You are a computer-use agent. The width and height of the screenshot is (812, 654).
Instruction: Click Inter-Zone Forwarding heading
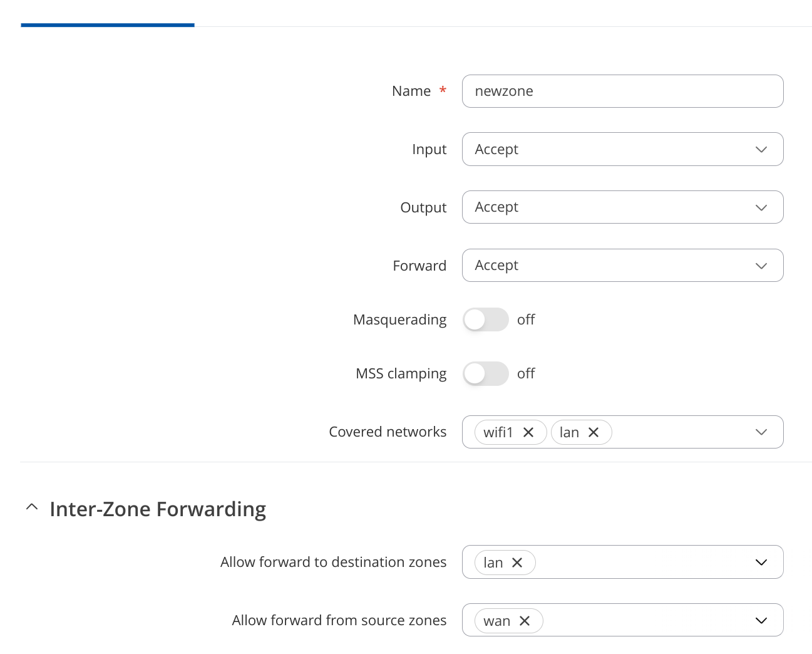pyautogui.click(x=158, y=509)
